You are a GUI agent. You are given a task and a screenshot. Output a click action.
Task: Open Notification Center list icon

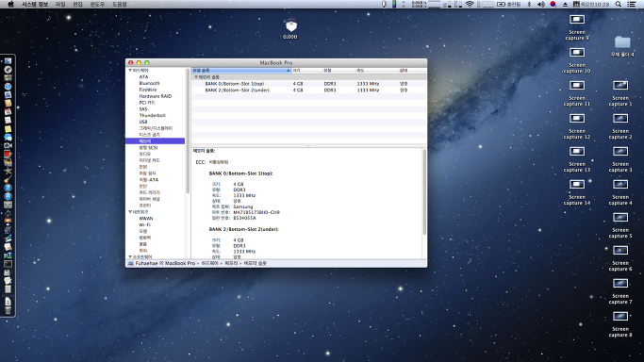click(x=631, y=4)
